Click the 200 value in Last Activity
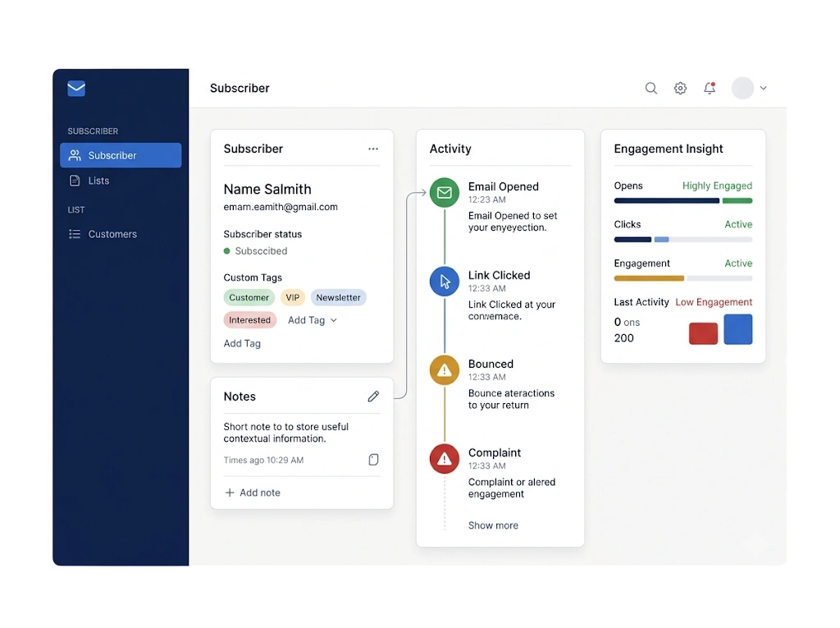This screenshot has height=628, width=840. pos(623,338)
